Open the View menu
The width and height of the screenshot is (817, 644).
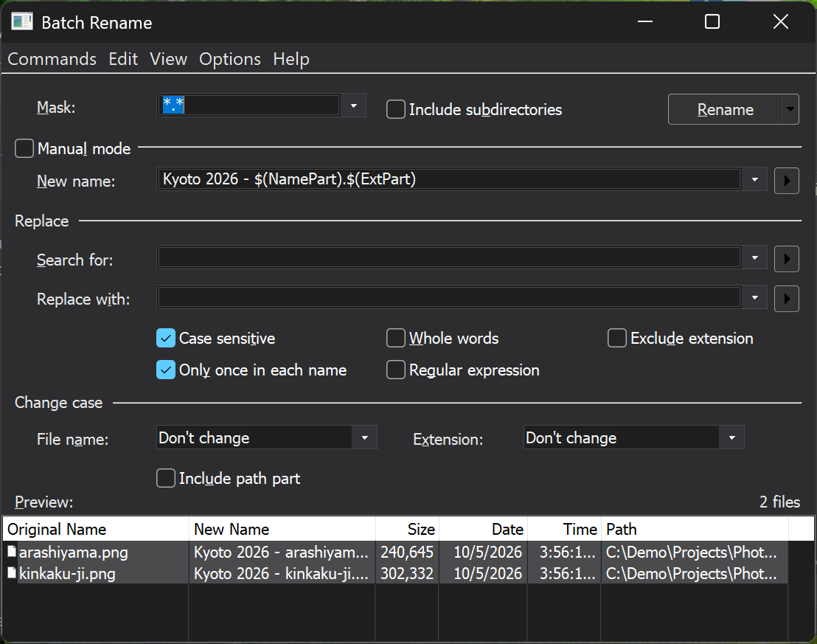(168, 59)
